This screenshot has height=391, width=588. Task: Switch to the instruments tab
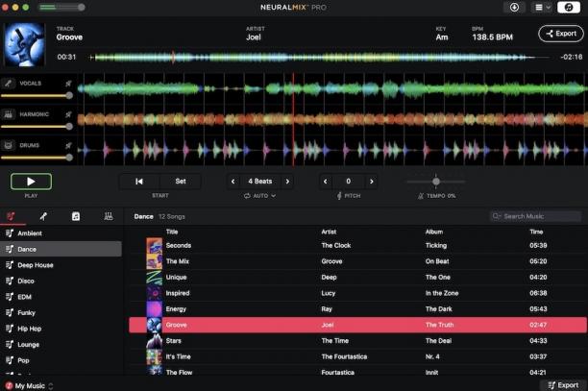coord(109,216)
